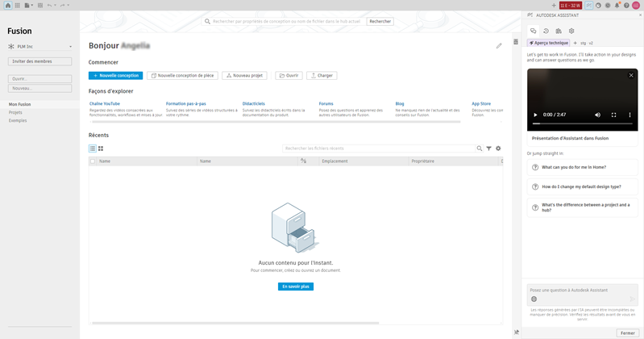The width and height of the screenshot is (644, 339).
Task: Toggle the Autodesk Assistant toolbar icon
Action: tap(589, 6)
